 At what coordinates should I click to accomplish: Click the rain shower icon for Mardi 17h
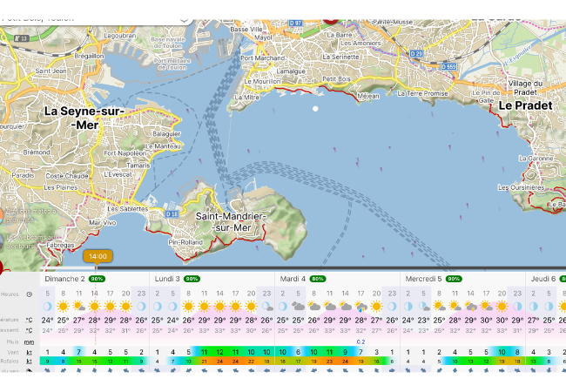click(360, 307)
